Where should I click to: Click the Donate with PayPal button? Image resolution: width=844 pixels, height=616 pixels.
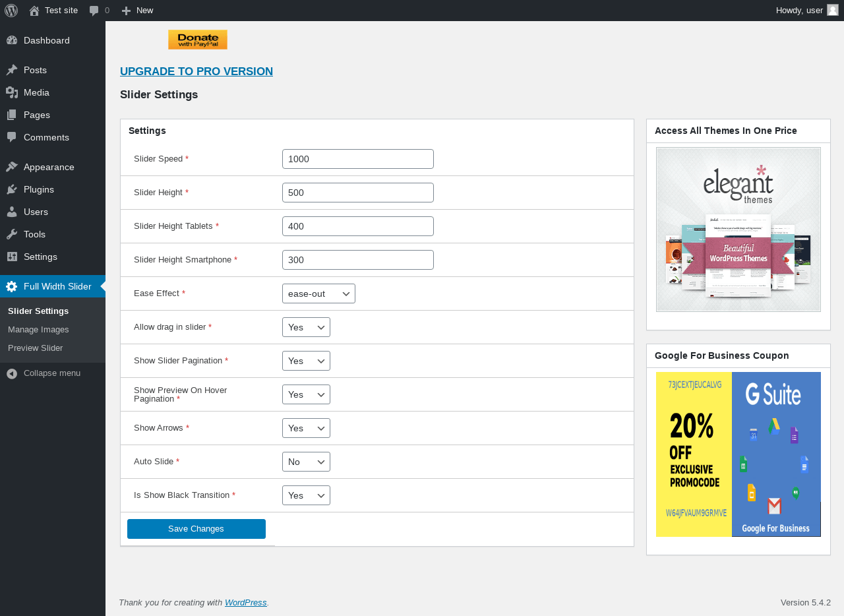[x=198, y=40]
